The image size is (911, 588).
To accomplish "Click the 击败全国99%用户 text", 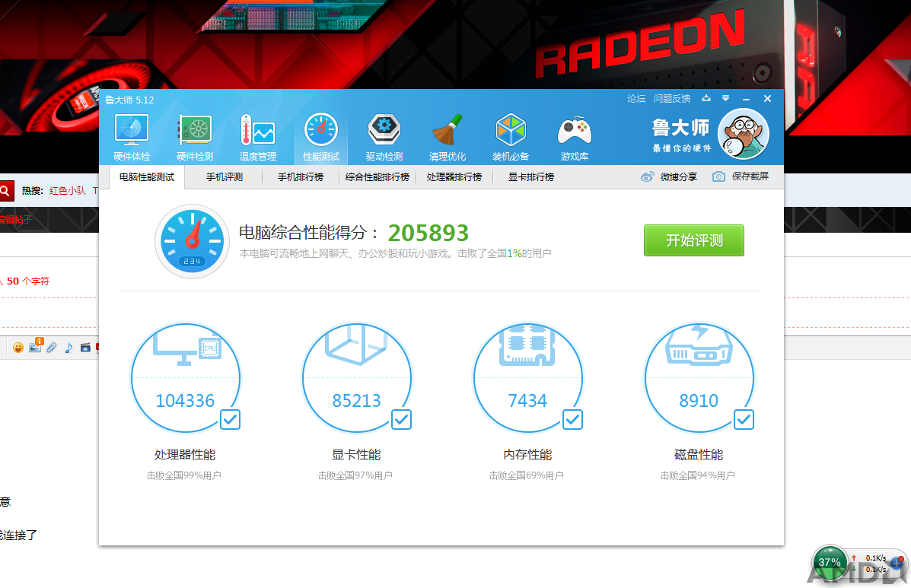I will click(x=183, y=475).
